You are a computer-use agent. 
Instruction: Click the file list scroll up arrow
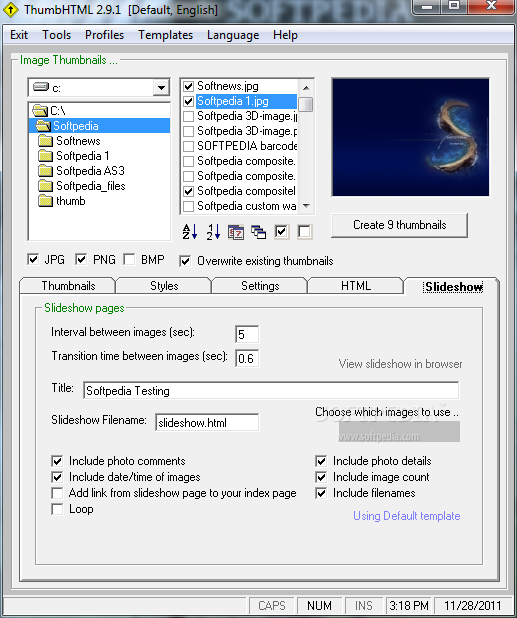pos(306,87)
